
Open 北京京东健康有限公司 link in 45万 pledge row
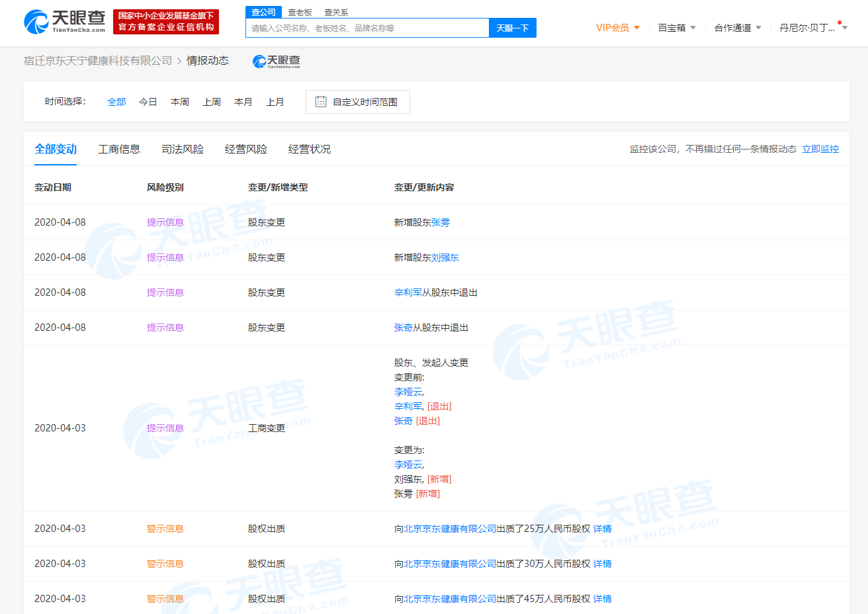coord(450,599)
